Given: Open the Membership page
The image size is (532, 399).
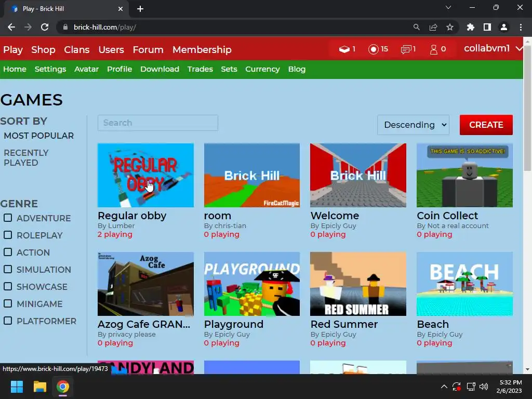Looking at the screenshot, I should [x=202, y=50].
